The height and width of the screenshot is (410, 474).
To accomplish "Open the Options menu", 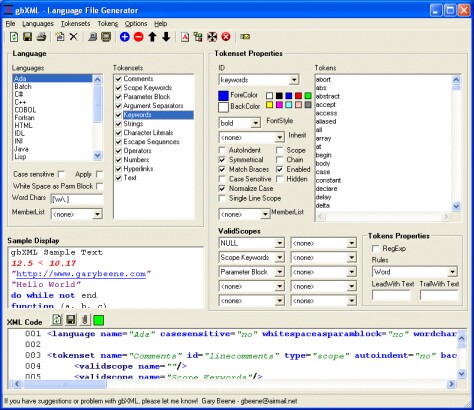I will tap(136, 24).
